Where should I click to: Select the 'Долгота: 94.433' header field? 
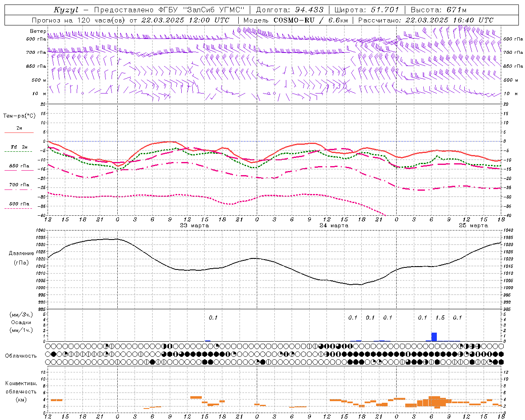290,10
